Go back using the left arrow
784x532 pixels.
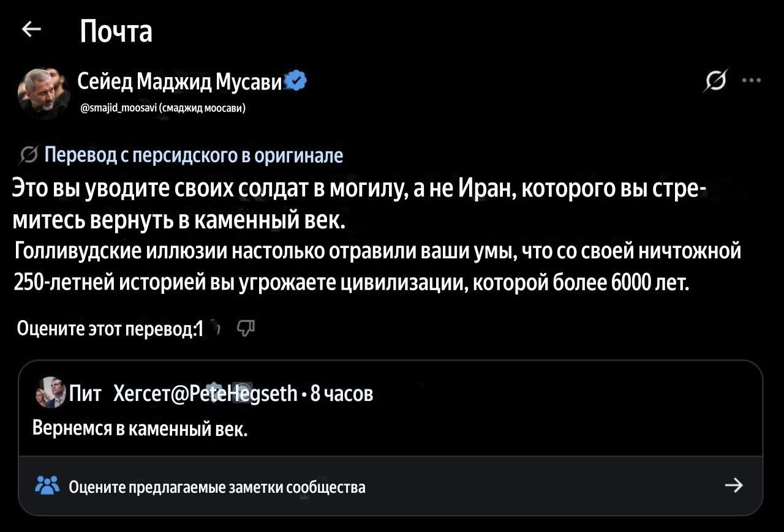pos(31,29)
